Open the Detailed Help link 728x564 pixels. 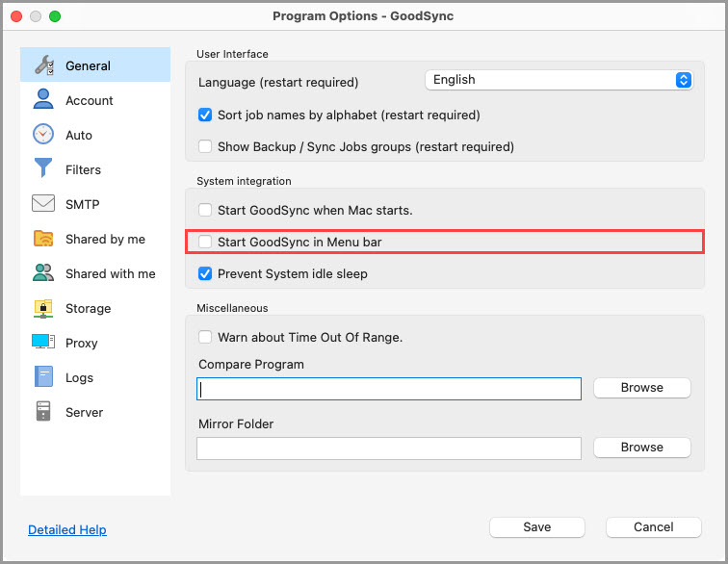[x=67, y=529]
